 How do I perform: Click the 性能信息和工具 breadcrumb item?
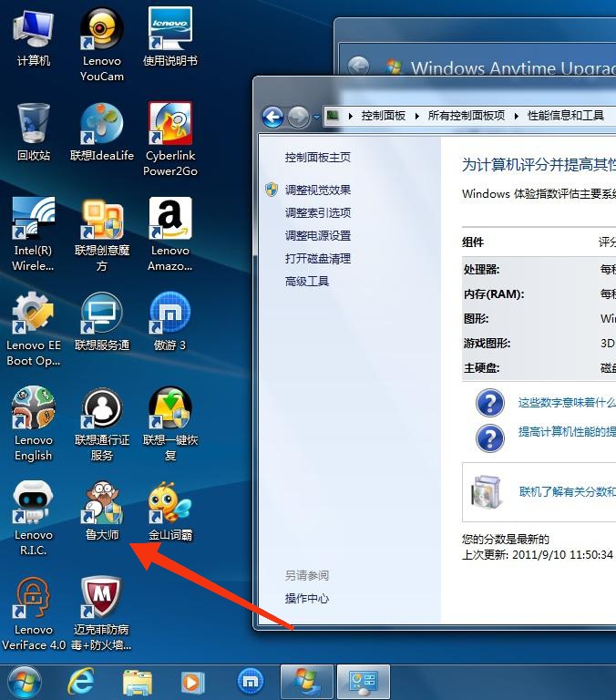[x=566, y=116]
